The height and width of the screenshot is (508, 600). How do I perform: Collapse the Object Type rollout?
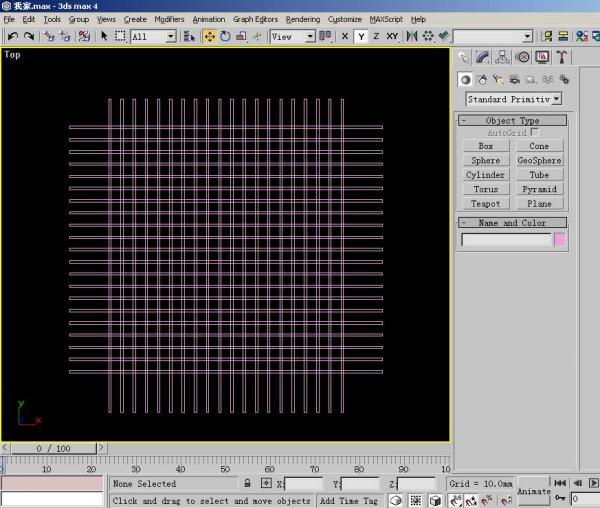coord(512,120)
